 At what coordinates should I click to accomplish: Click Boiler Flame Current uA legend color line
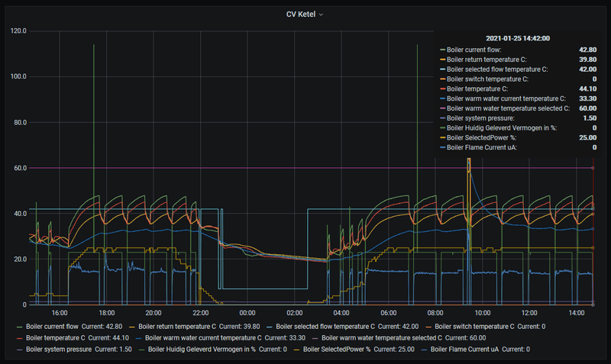pos(425,350)
